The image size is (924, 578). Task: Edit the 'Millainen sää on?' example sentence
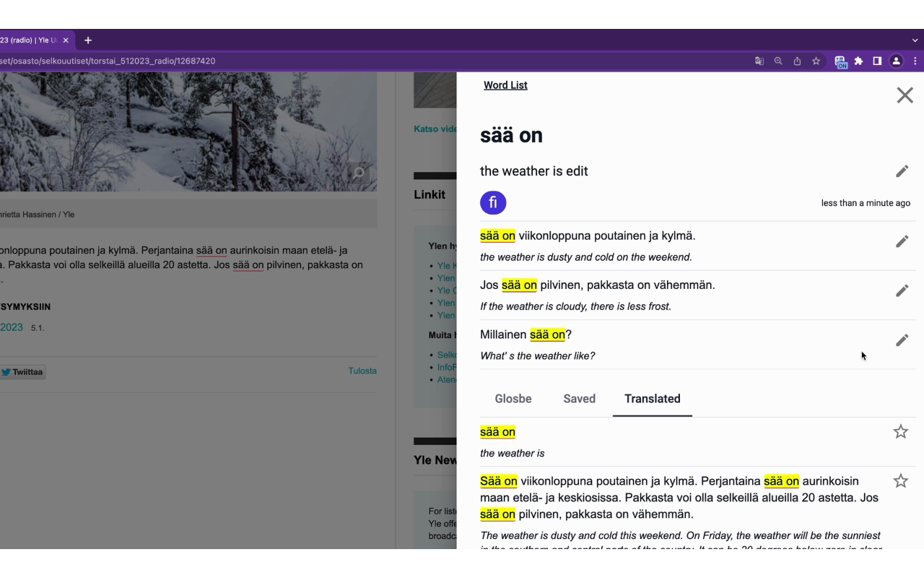point(902,340)
